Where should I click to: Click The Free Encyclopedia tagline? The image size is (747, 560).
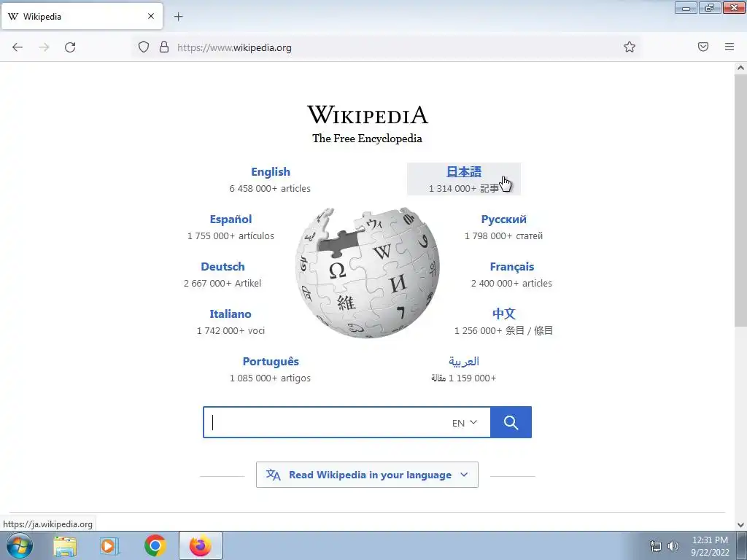[x=367, y=139]
